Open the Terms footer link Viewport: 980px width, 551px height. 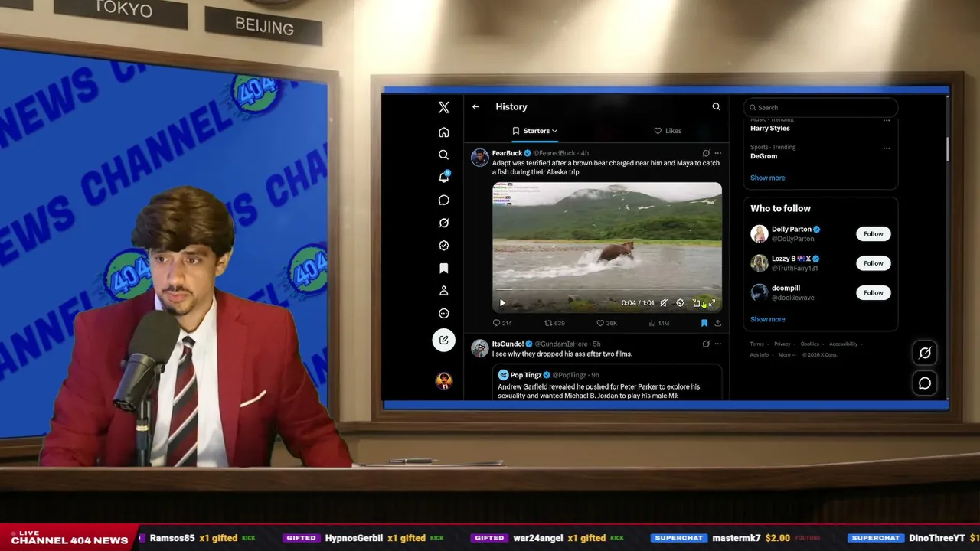tap(757, 344)
